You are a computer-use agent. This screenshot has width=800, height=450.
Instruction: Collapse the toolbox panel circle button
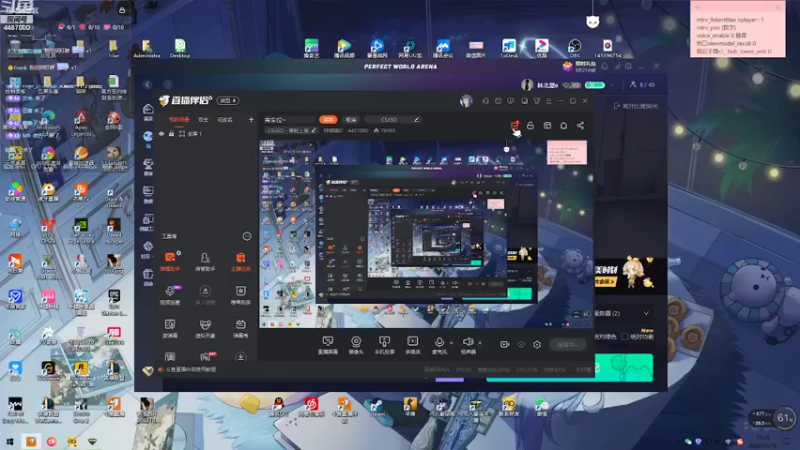tap(247, 236)
